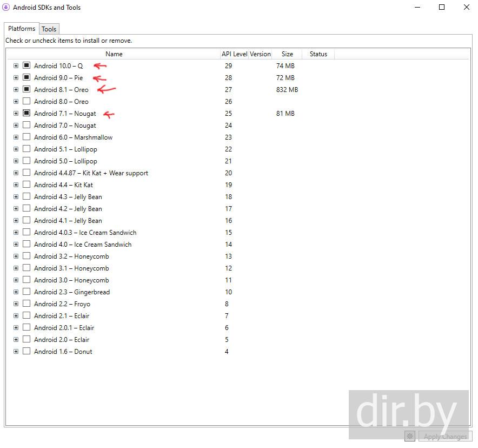Click the Version column header
The height and width of the screenshot is (448, 478).
coord(260,54)
